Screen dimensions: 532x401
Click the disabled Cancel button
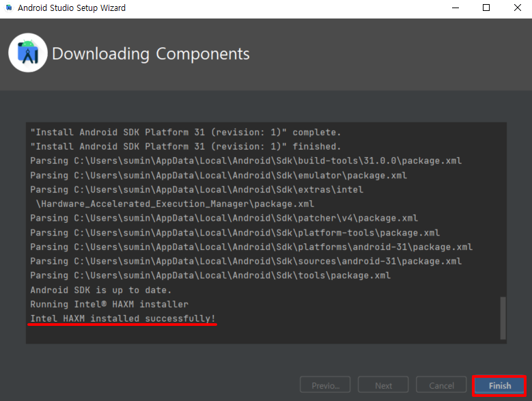441,385
